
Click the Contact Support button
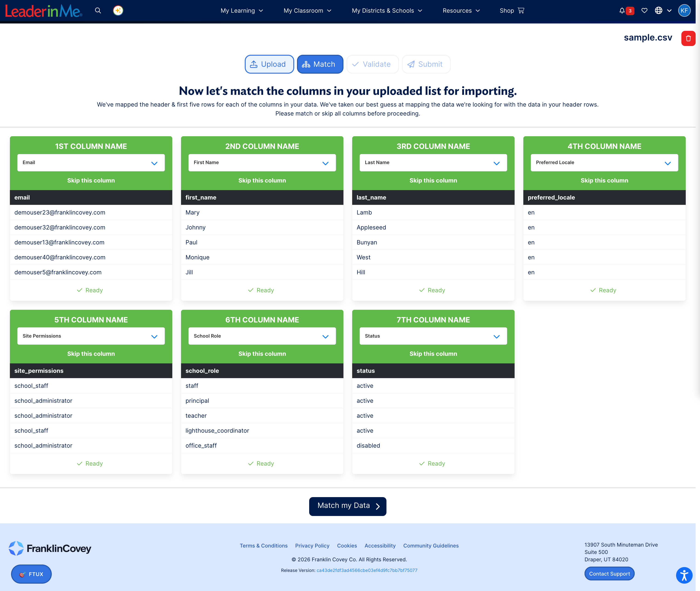tap(609, 574)
